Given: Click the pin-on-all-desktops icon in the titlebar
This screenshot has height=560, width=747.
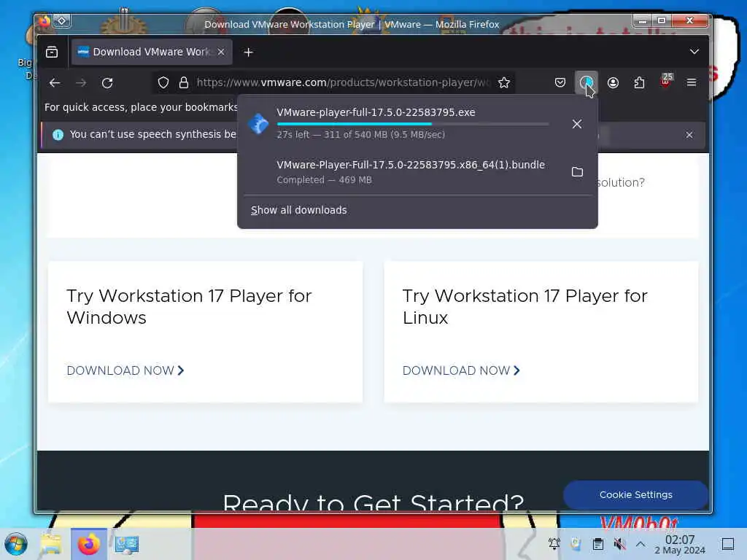Looking at the screenshot, I should [62, 20].
